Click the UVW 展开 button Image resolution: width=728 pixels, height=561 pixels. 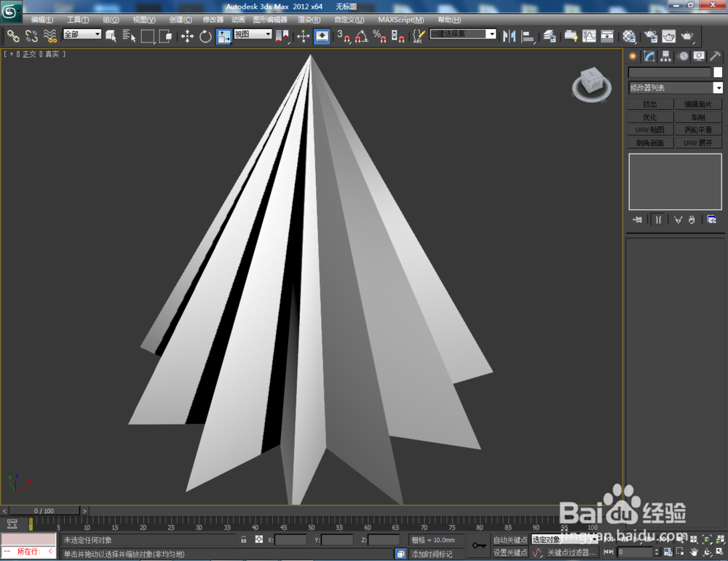coord(698,143)
